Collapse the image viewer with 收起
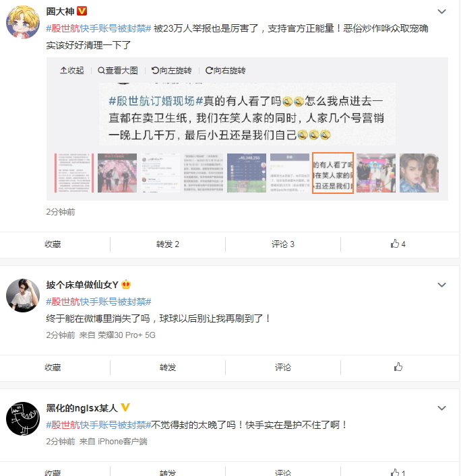 coord(72,71)
